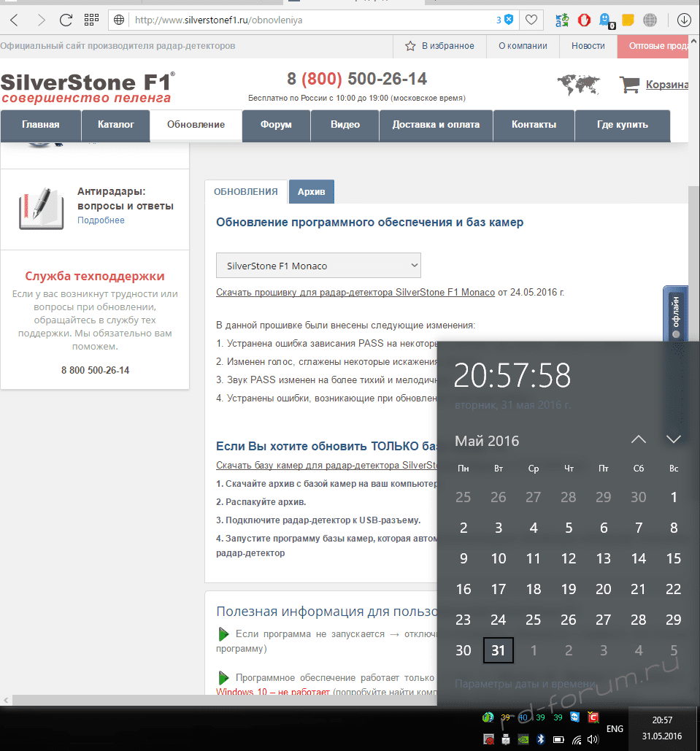Click the Май 2016 calendar header
This screenshot has height=751, width=700.
[x=487, y=441]
